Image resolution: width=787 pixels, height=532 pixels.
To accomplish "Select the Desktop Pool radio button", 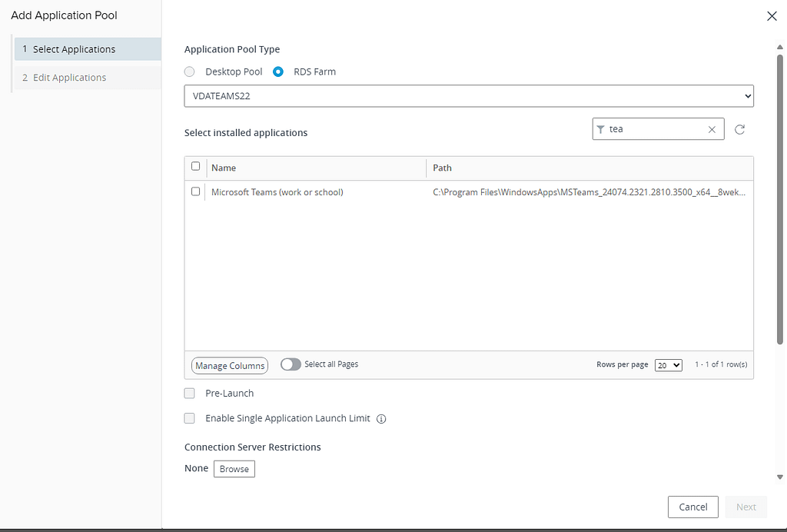I will pyautogui.click(x=190, y=71).
